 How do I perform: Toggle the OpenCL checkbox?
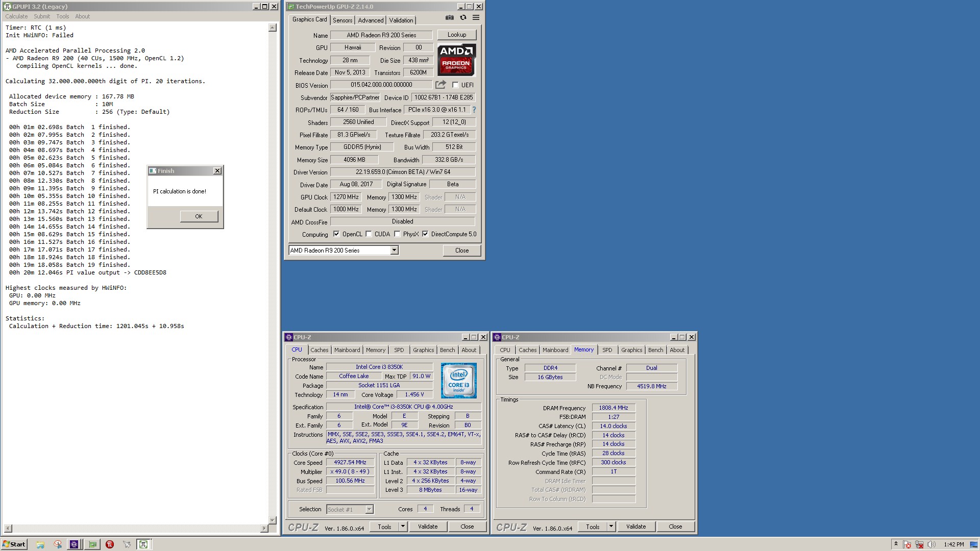[336, 234]
